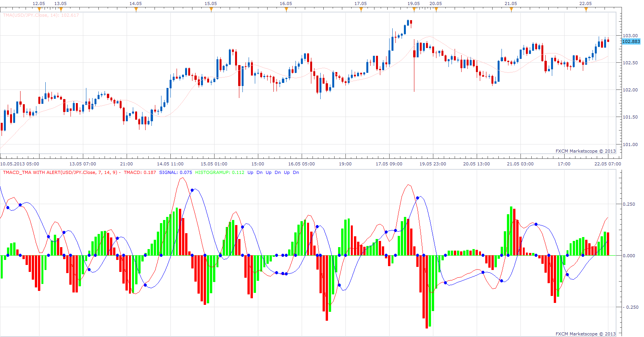Click the 0.250 indicator axis label

coord(629,204)
